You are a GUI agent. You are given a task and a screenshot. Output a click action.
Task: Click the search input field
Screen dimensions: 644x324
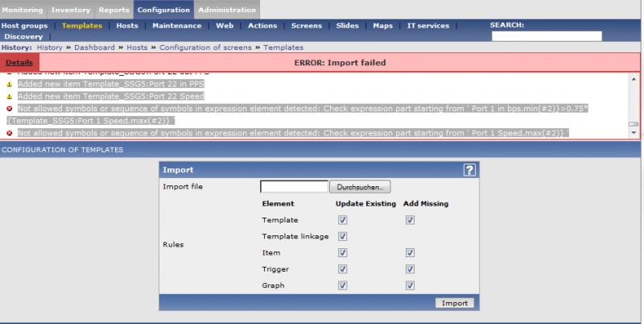coord(547,35)
